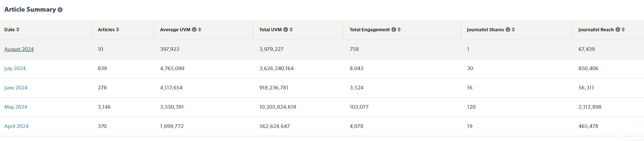Open the August 2024 link
Screen dimensions: 644x141
pyautogui.click(x=19, y=49)
